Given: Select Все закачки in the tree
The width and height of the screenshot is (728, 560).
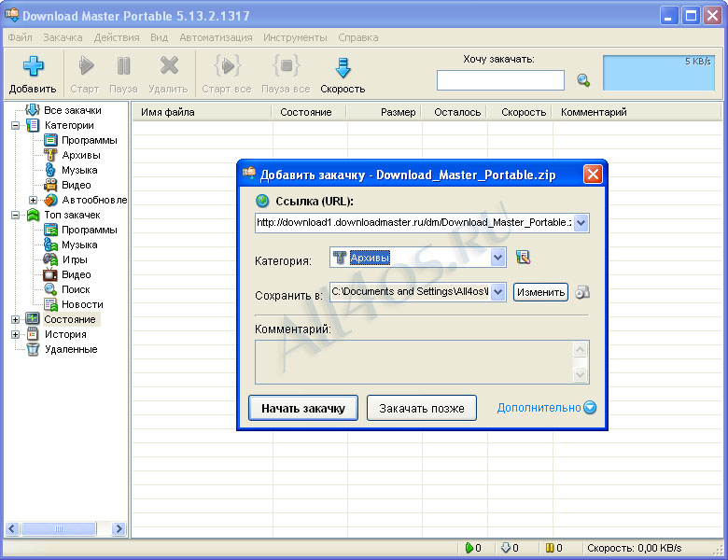Looking at the screenshot, I should 73,110.
